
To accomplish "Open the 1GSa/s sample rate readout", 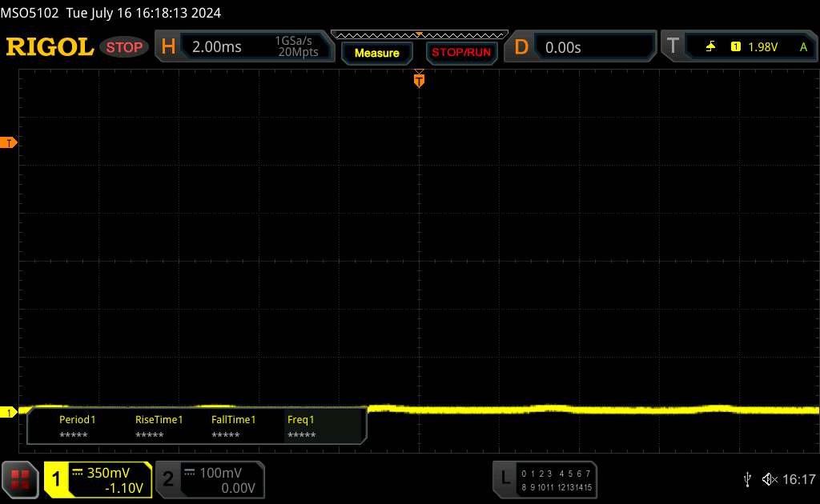I will (293, 41).
